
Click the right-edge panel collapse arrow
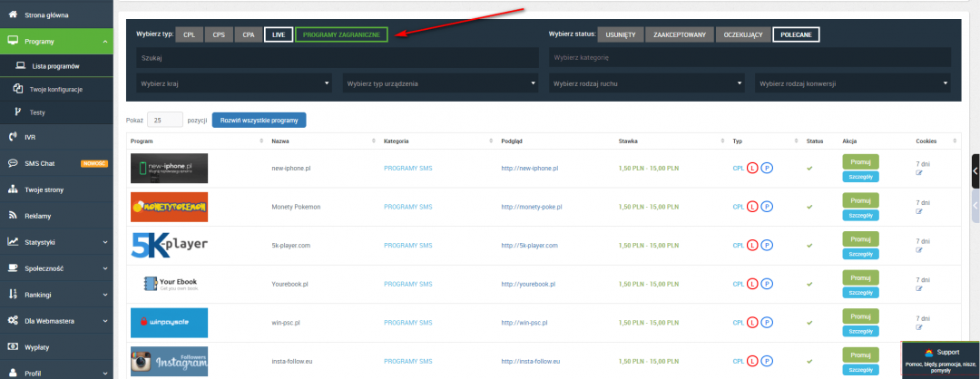point(975,170)
